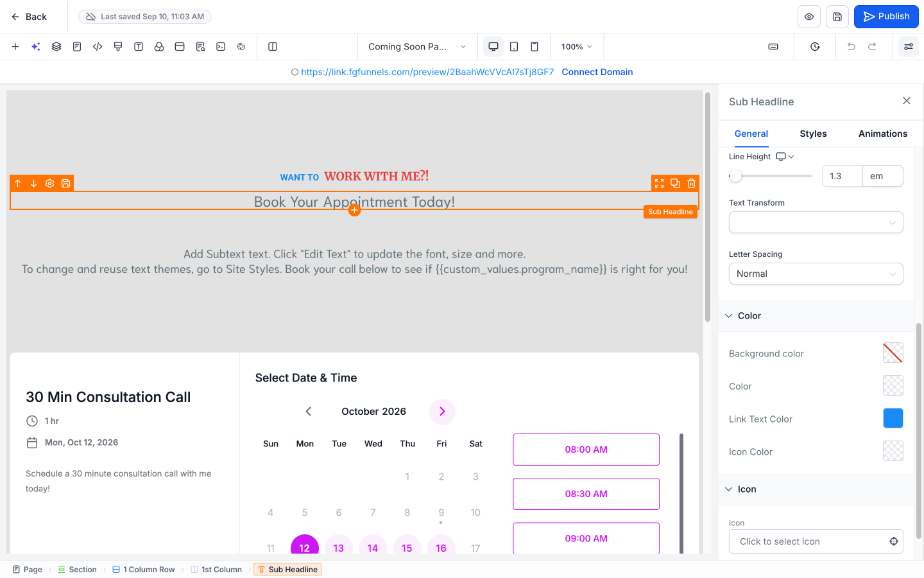Click the add element plus icon
Screen dimensions: 924x578
coord(15,47)
